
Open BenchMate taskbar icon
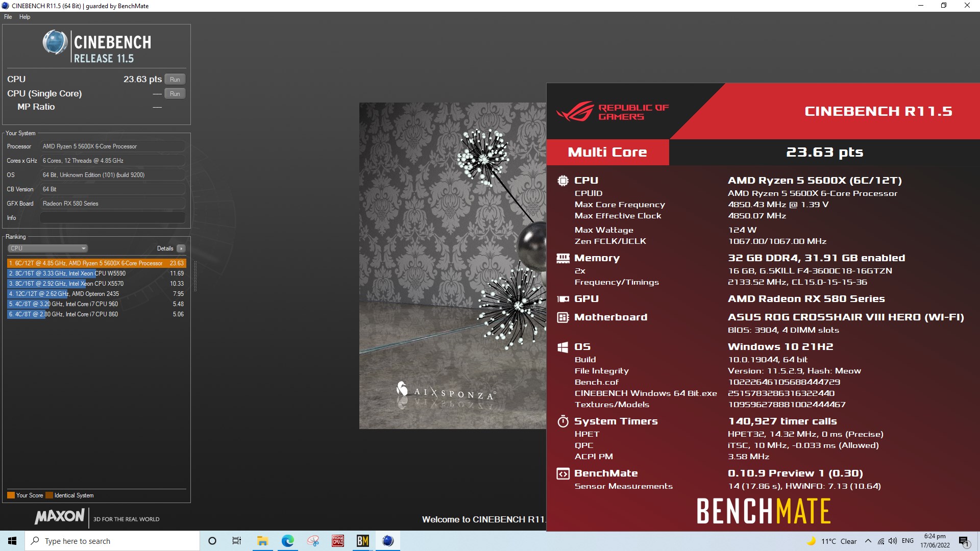pos(363,541)
